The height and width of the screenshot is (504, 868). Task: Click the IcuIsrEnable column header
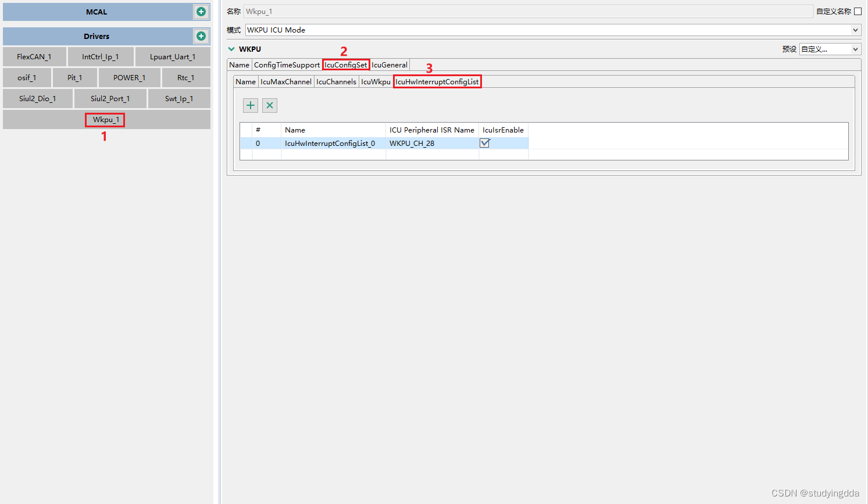503,130
